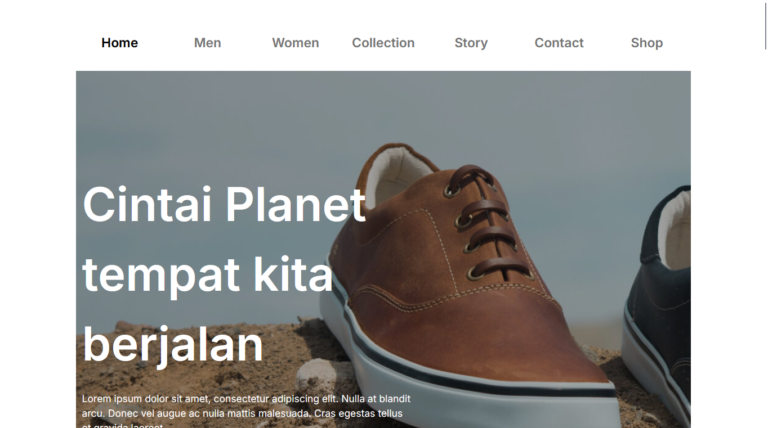Go to the Home nav link
768x428 pixels.
click(120, 43)
